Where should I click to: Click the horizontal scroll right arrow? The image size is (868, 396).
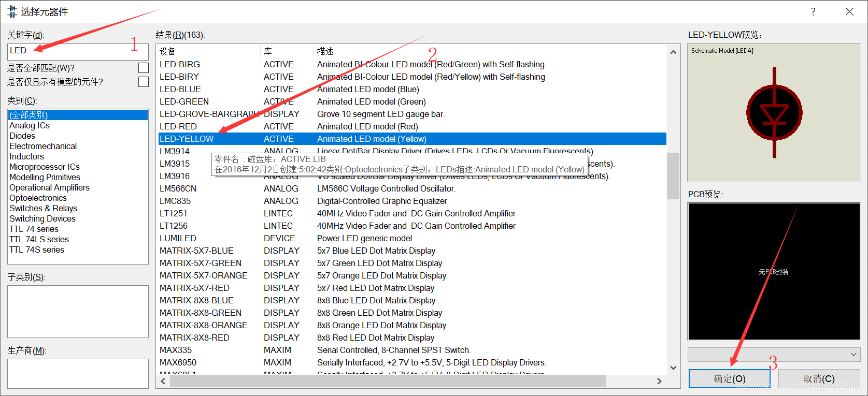point(659,381)
